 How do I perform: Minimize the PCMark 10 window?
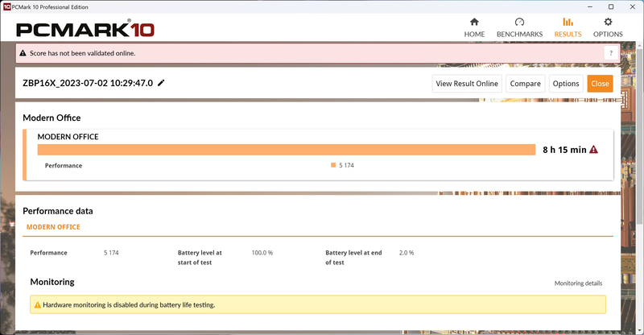(590, 6)
